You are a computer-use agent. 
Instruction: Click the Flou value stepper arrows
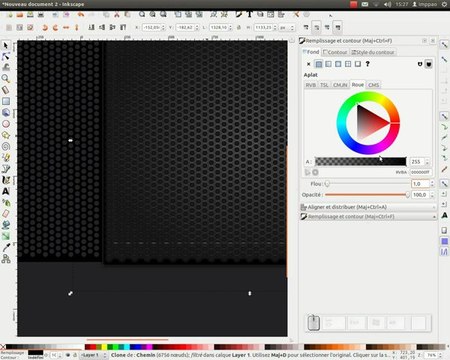click(x=432, y=184)
